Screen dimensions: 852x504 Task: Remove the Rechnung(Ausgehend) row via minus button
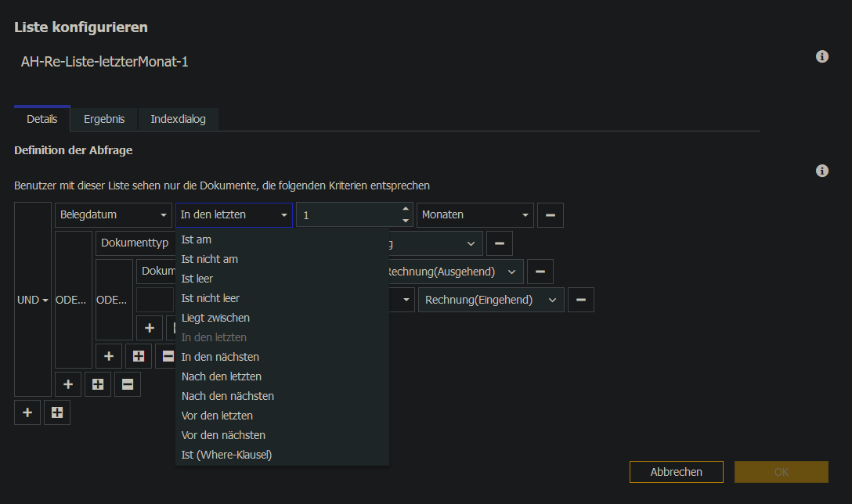point(540,272)
